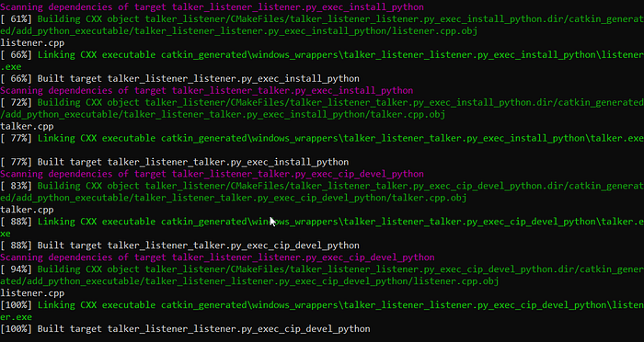Select the '[ 72%] Building CXX object' line
Screen dimensions: 644x342
pos(322,102)
